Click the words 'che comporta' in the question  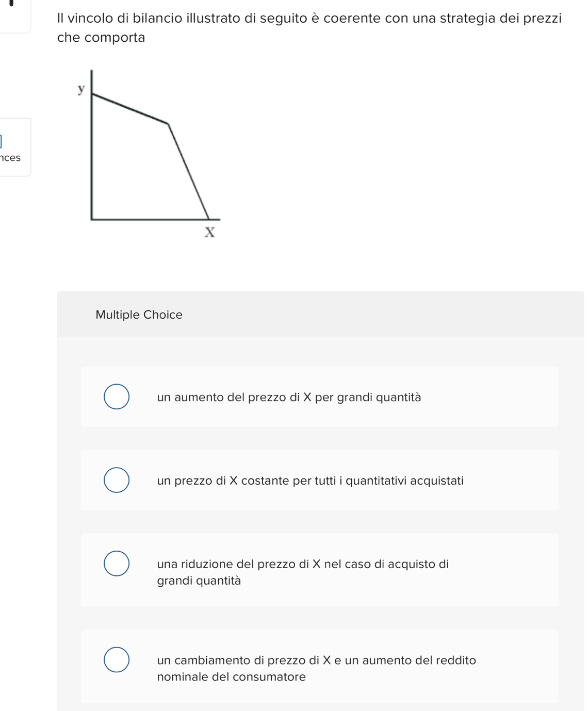tap(101, 38)
